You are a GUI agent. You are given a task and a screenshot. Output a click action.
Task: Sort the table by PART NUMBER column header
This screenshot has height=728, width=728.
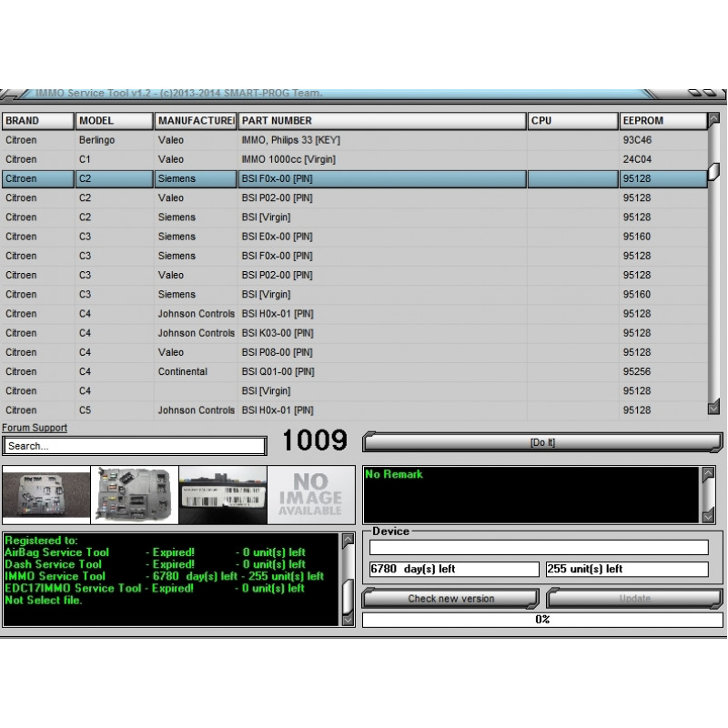[x=282, y=120]
